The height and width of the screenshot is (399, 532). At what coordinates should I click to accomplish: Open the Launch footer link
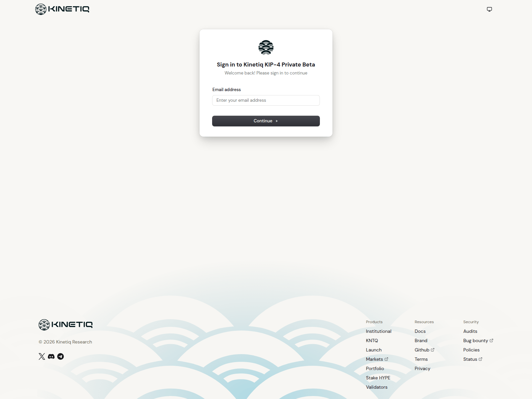coord(374,350)
